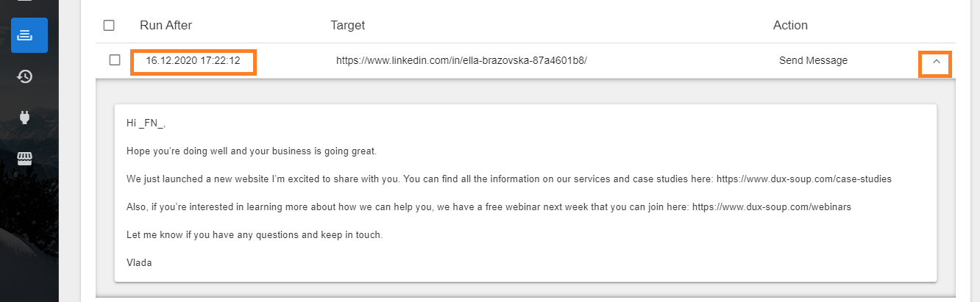Collapse the row with the chevron-up arrow

(936, 62)
